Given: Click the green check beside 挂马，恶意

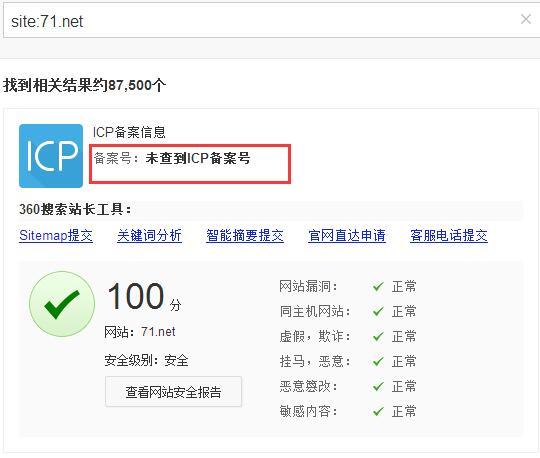Looking at the screenshot, I should click(x=378, y=361).
